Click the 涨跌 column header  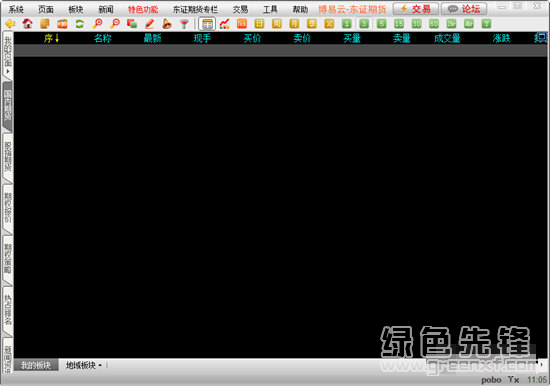[x=501, y=38]
